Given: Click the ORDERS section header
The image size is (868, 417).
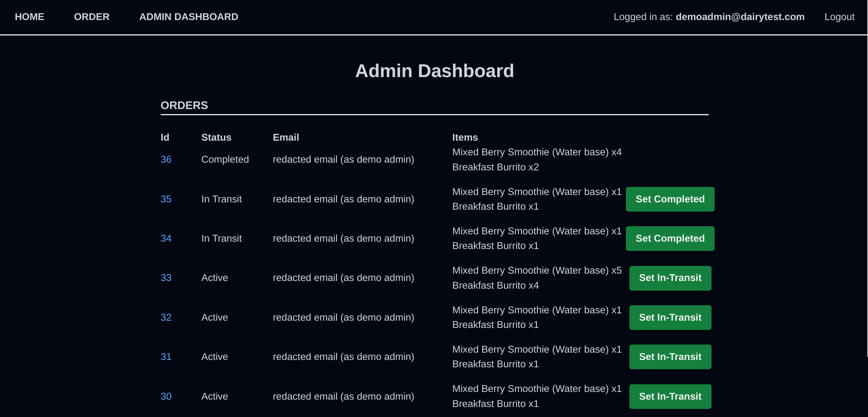Looking at the screenshot, I should pos(184,105).
